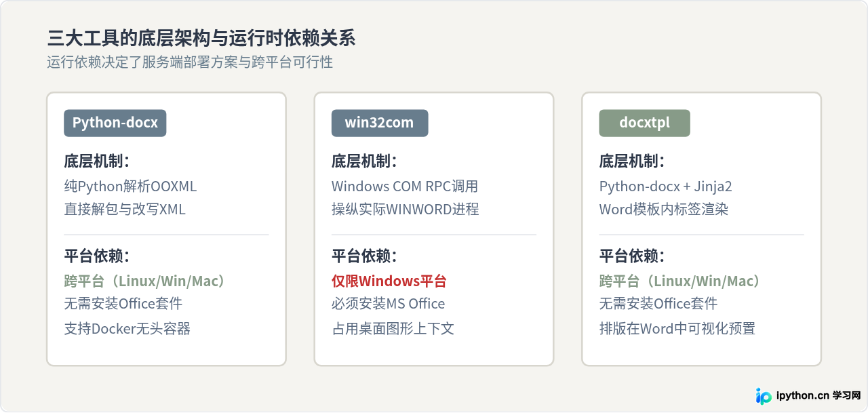This screenshot has height=413, width=868.
Task: Click the text Word模板内标签渲染
Action: coord(664,210)
